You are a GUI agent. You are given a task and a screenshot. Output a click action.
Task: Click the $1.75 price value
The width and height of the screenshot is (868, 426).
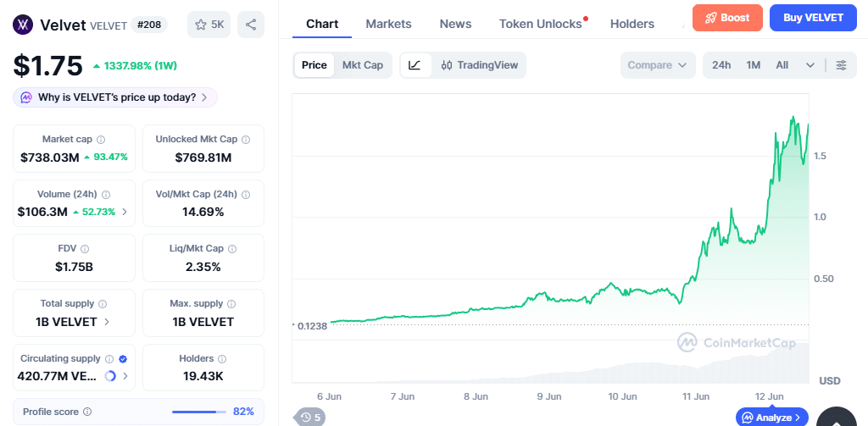48,66
